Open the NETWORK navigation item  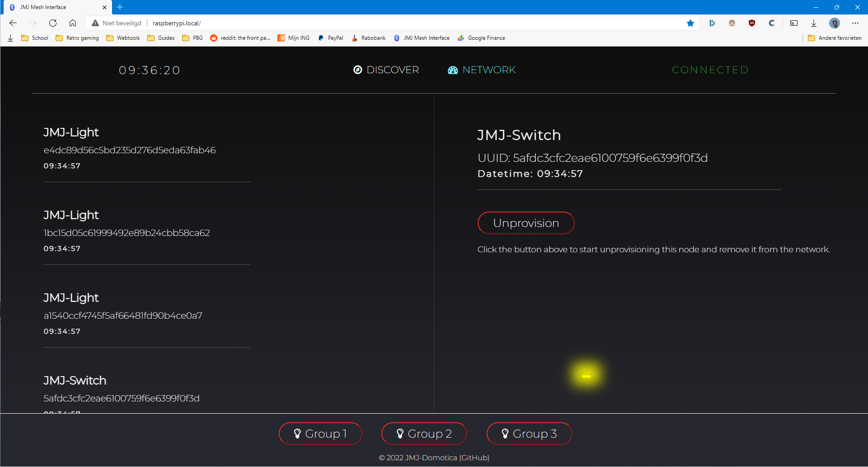tap(489, 70)
